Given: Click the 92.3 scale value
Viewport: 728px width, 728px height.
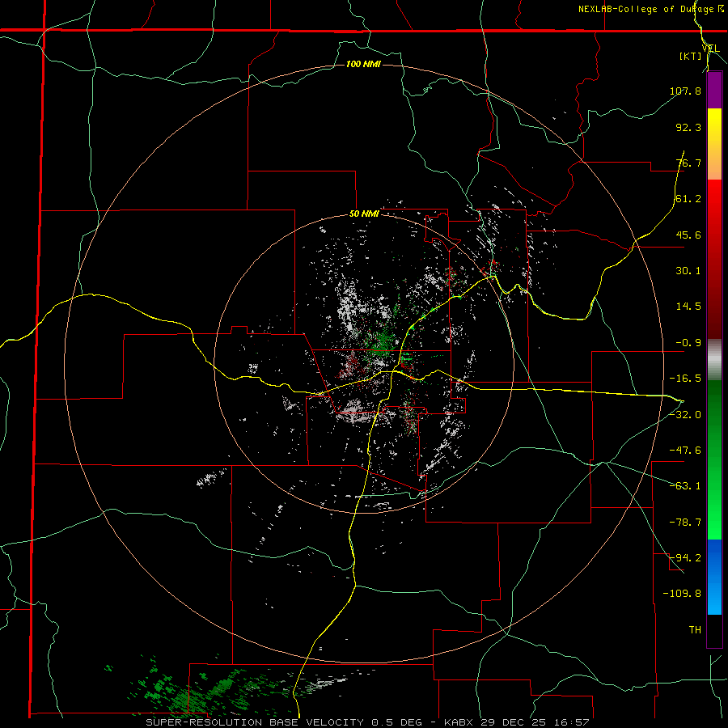Looking at the screenshot, I should tap(688, 127).
